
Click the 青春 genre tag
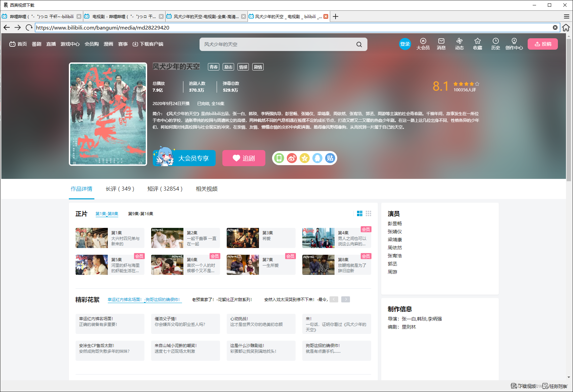coord(214,67)
